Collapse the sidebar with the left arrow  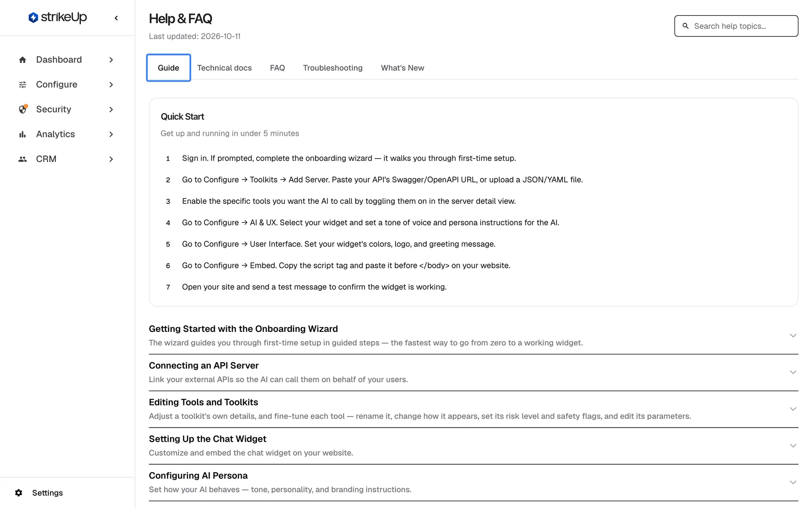[116, 18]
